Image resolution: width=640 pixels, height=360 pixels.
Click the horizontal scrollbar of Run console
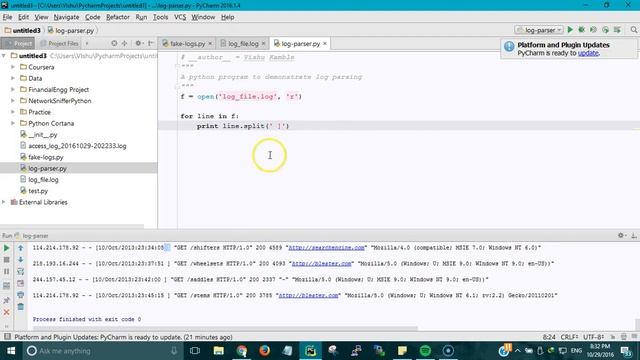click(x=225, y=328)
